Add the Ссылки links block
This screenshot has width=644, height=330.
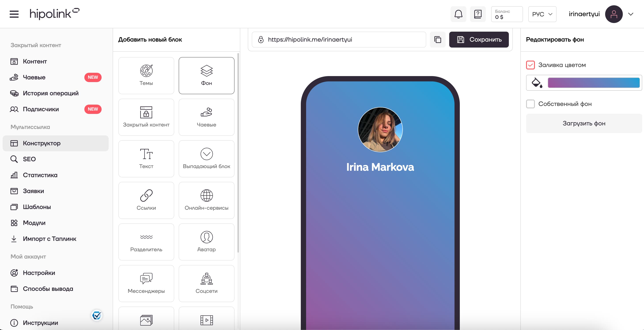pyautogui.click(x=146, y=200)
